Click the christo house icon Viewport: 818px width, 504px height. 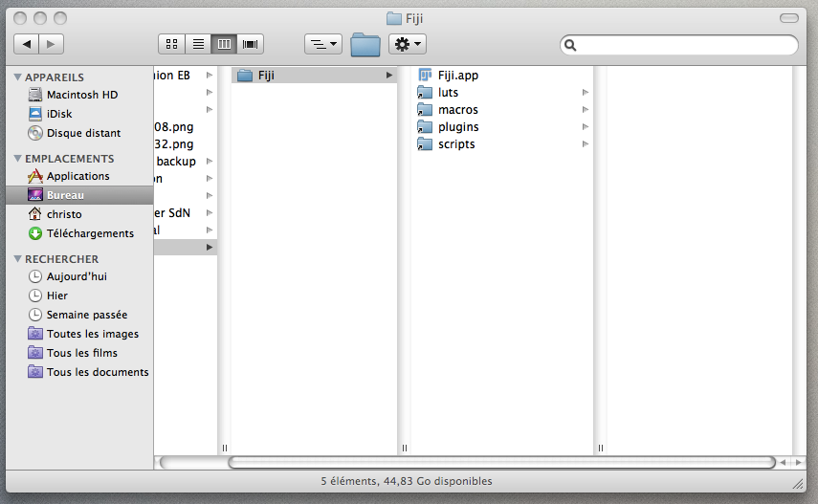[x=35, y=214]
